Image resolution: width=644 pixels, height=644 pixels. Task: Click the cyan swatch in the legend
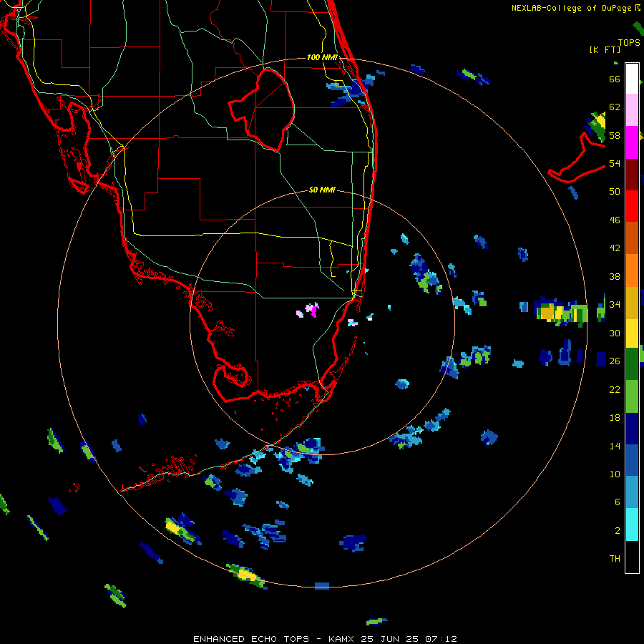(632, 525)
